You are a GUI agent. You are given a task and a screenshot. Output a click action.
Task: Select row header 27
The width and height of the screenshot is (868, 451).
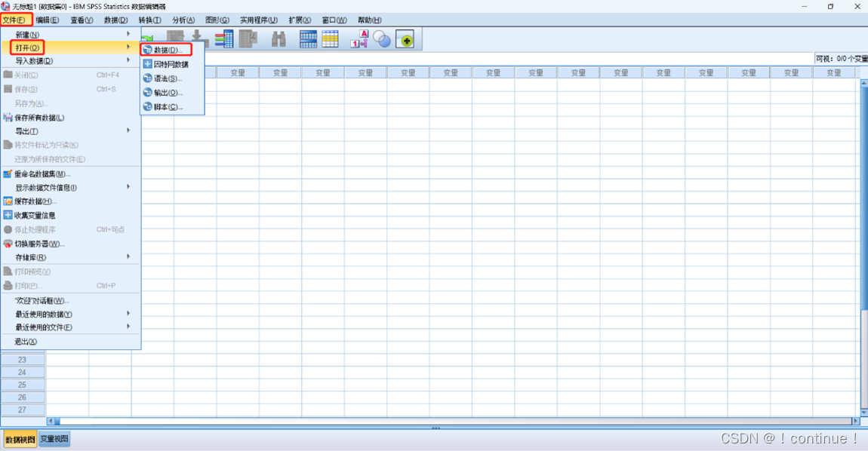pyautogui.click(x=22, y=410)
